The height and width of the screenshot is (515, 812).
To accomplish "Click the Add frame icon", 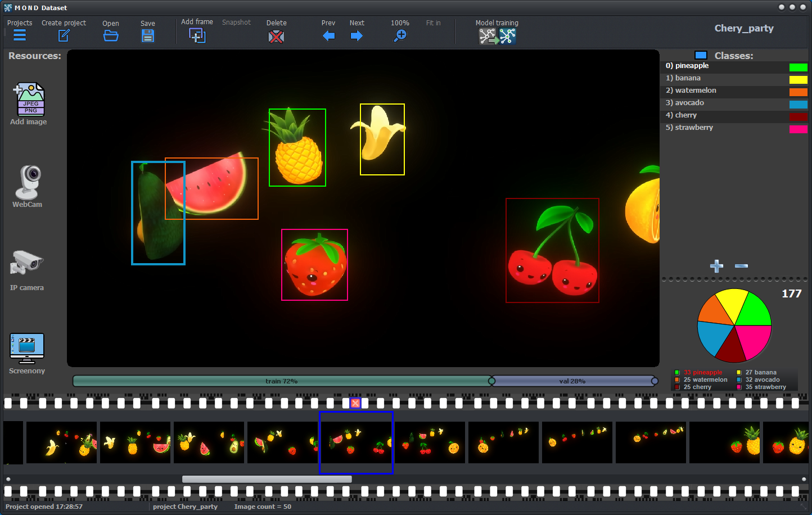I will 197,35.
